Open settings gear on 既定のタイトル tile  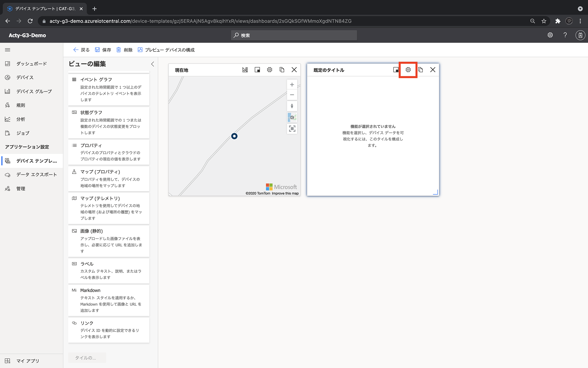(x=408, y=70)
